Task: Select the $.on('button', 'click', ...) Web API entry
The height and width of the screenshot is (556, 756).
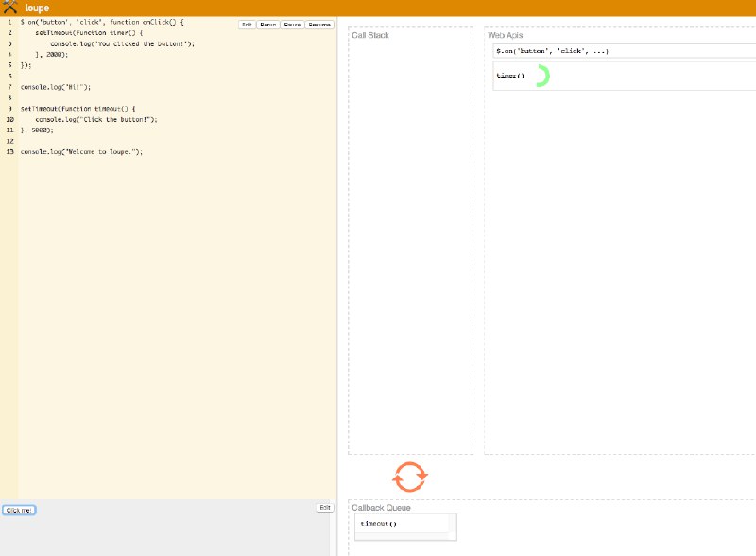Action: tap(625, 51)
